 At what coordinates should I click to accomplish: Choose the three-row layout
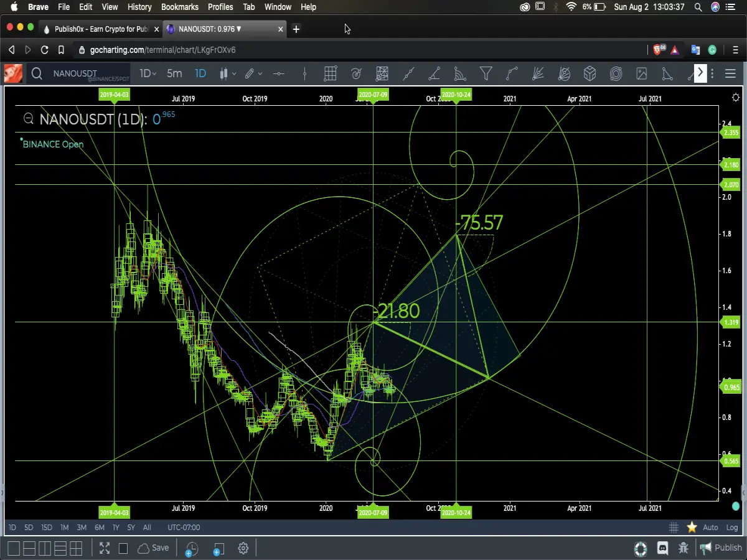tap(60, 548)
